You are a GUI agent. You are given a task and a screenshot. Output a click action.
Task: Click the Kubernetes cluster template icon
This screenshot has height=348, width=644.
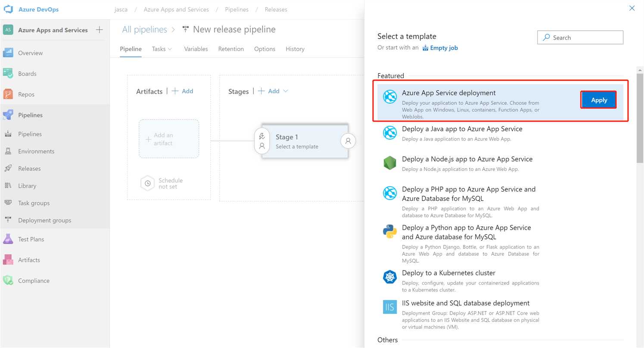click(390, 277)
